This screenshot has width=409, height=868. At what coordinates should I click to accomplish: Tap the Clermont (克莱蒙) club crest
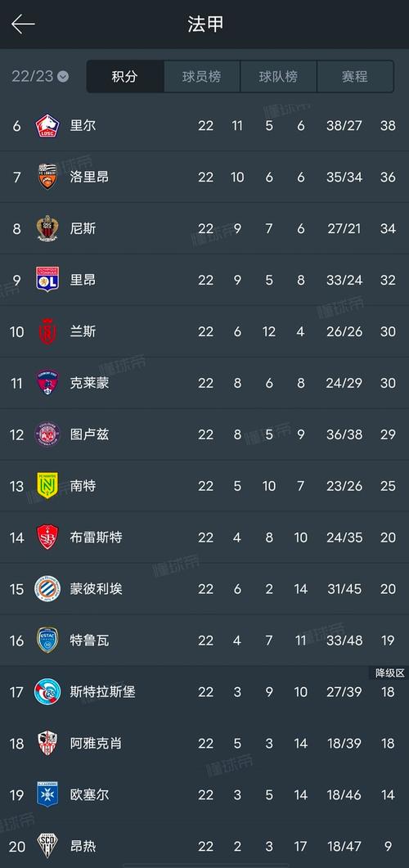point(47,383)
